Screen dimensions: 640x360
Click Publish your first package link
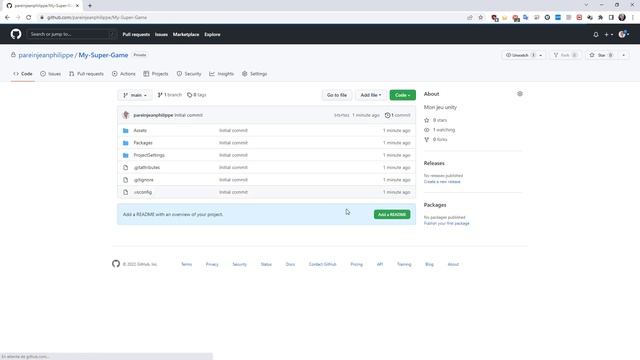(447, 223)
